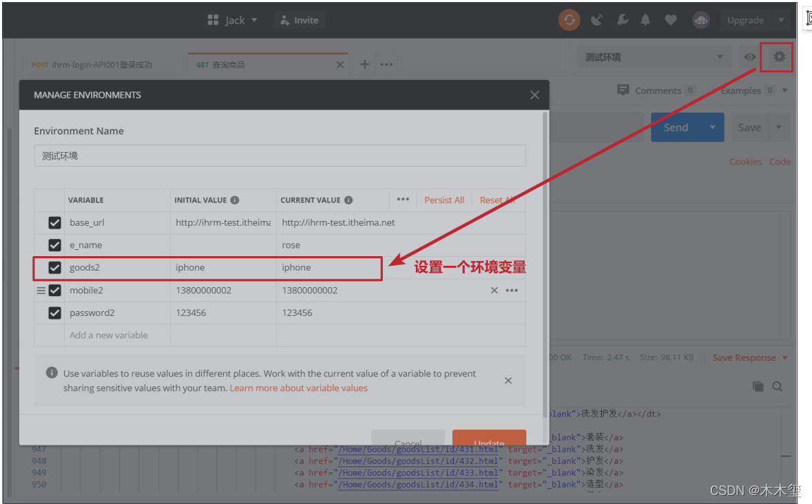Uncheck the mobile2 variable checkbox
Viewport: 812px width, 504px height.
54,291
